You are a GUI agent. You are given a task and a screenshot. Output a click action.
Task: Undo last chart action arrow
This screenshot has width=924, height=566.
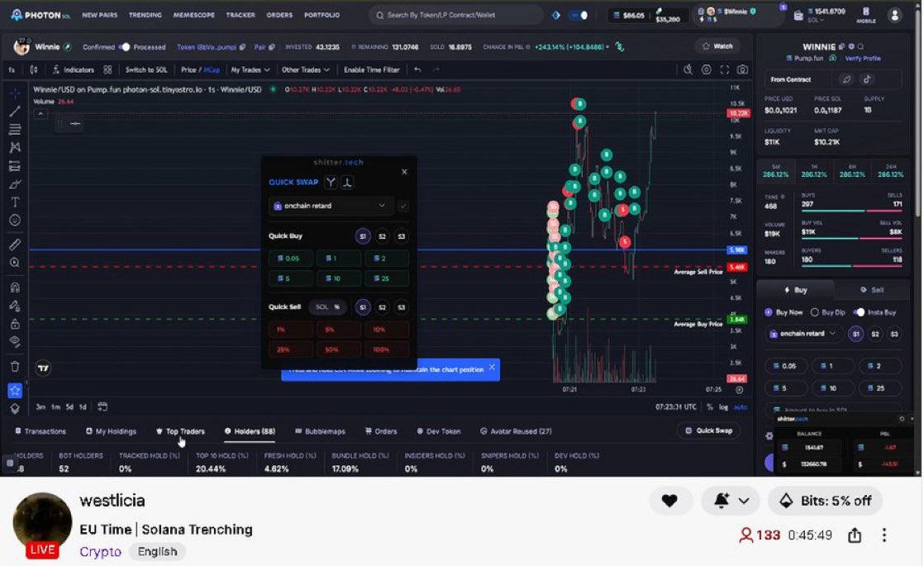pos(417,69)
